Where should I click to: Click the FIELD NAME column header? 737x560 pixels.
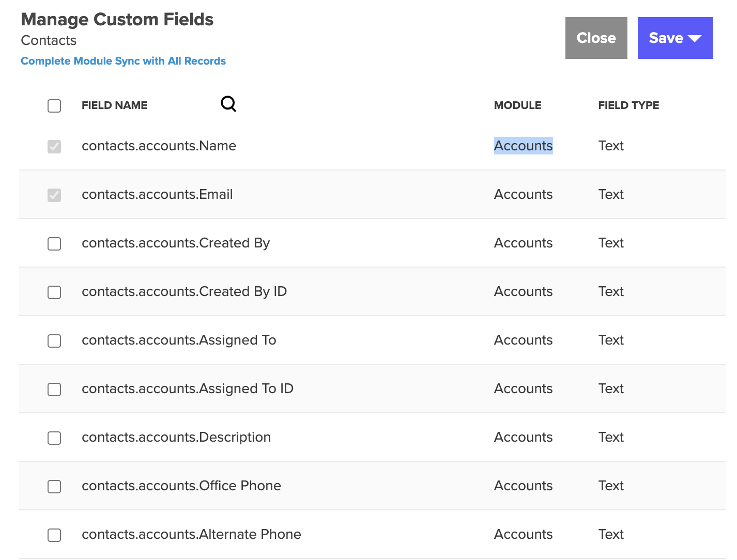[114, 105]
